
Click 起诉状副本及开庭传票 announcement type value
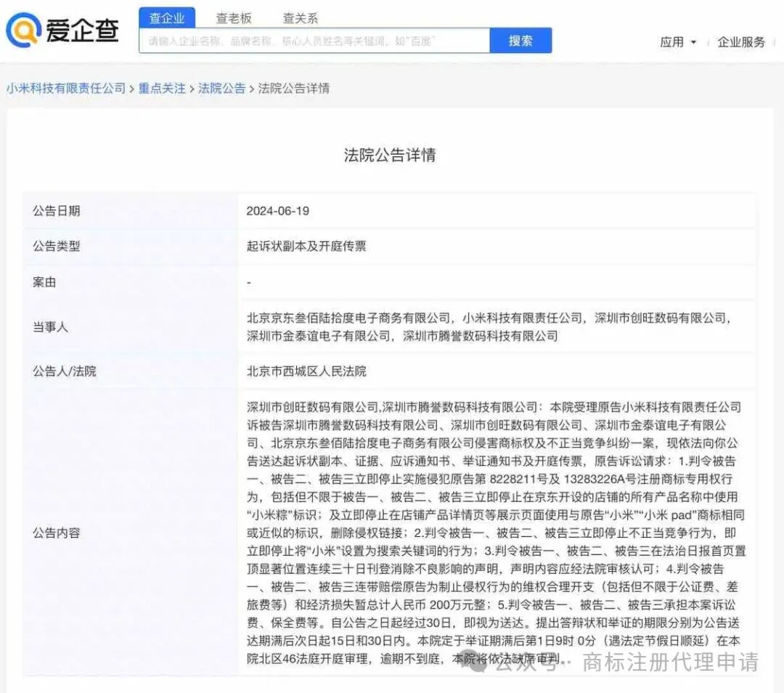pos(306,246)
